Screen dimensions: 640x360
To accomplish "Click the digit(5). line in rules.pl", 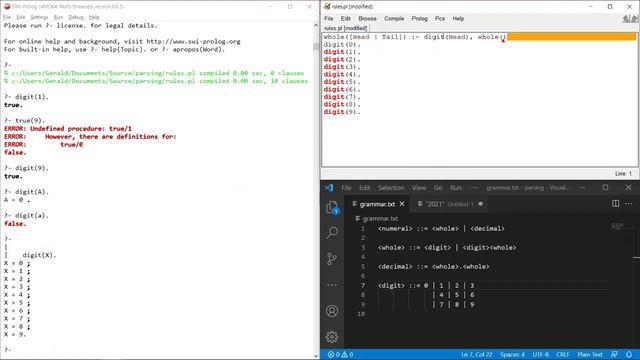I will (x=342, y=82).
